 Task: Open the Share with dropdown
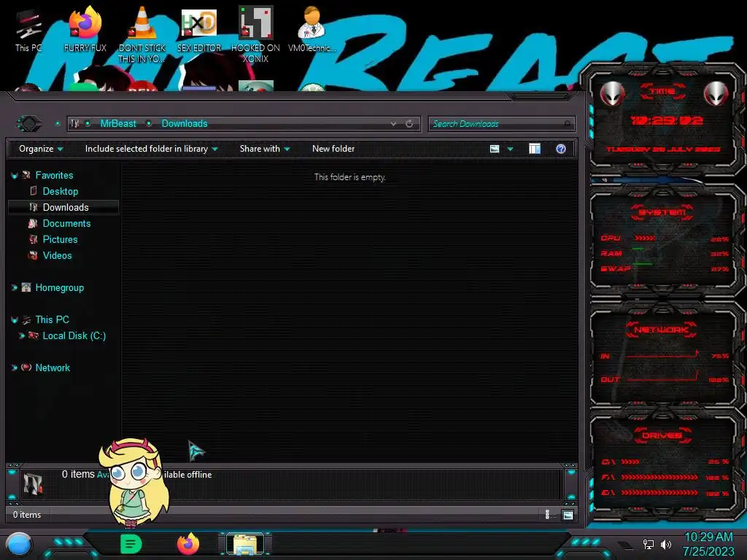pos(265,149)
